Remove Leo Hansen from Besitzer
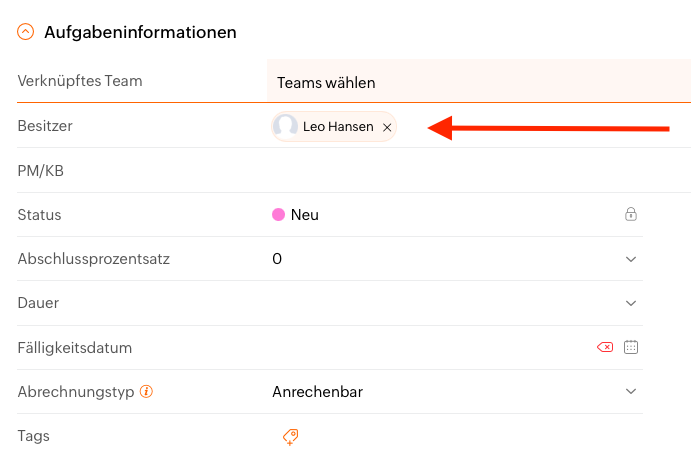Screen dimensions: 691x451 point(387,127)
